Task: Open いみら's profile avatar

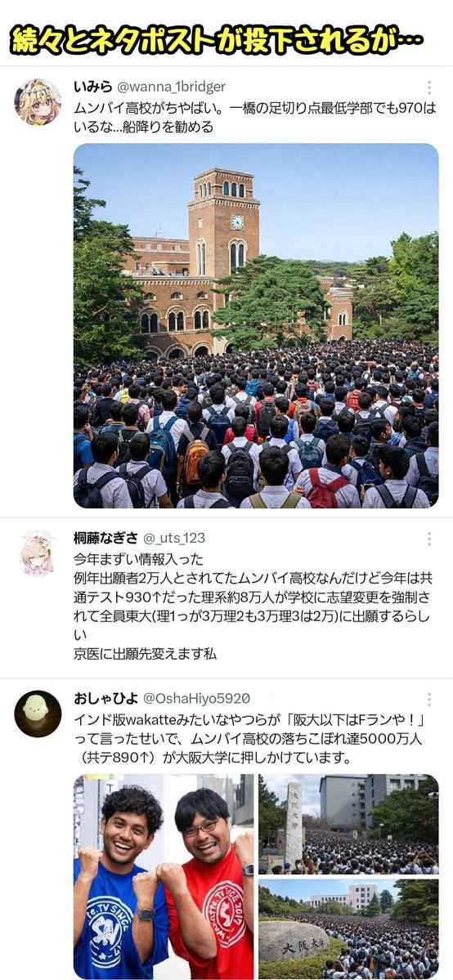Action: pos(38,102)
